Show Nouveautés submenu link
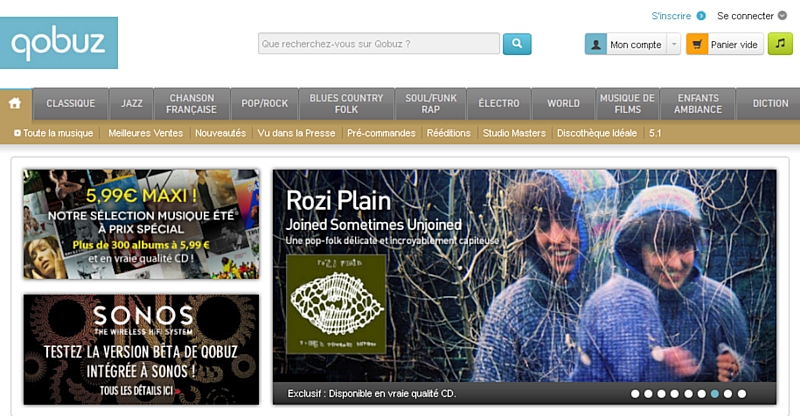This screenshot has width=800, height=416. (220, 133)
